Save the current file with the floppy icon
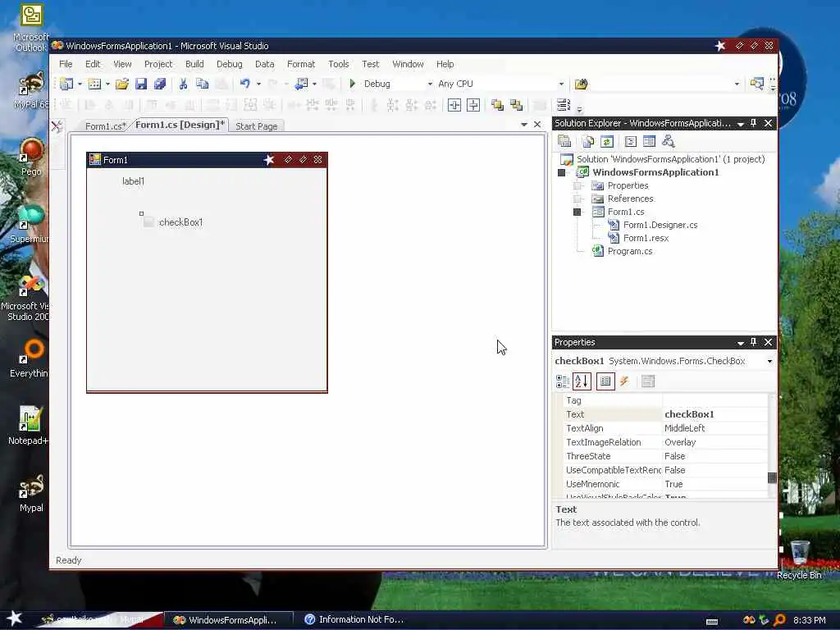Screen dimensions: 840x630 [x=141, y=84]
